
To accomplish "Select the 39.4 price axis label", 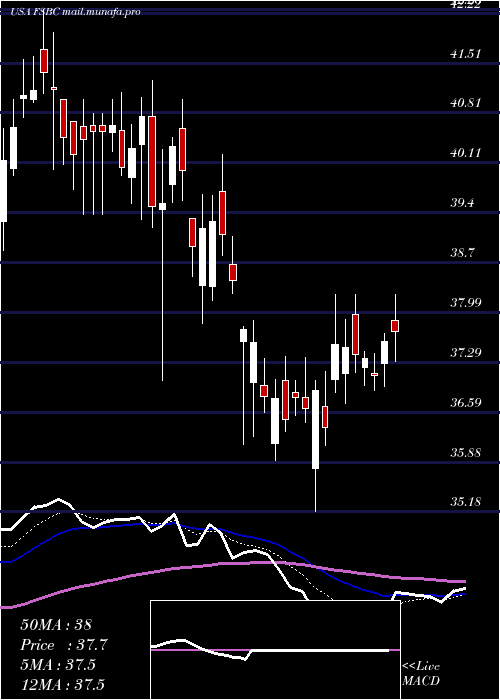I will 462,203.
